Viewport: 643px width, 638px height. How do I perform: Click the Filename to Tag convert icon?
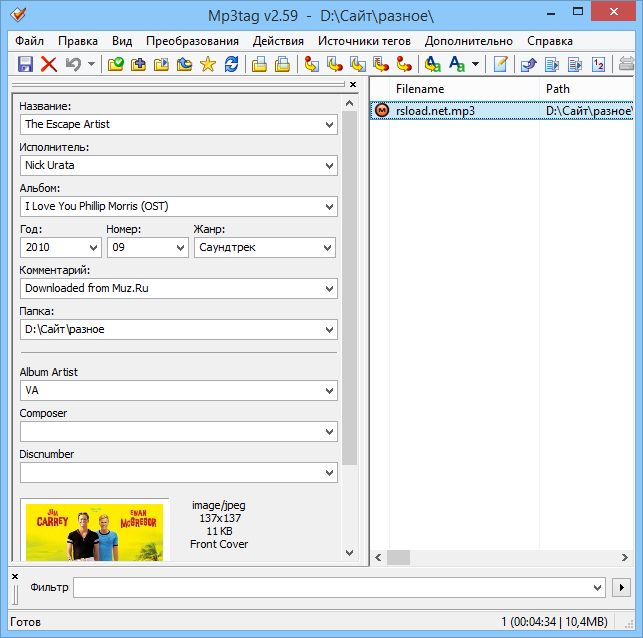(335, 64)
